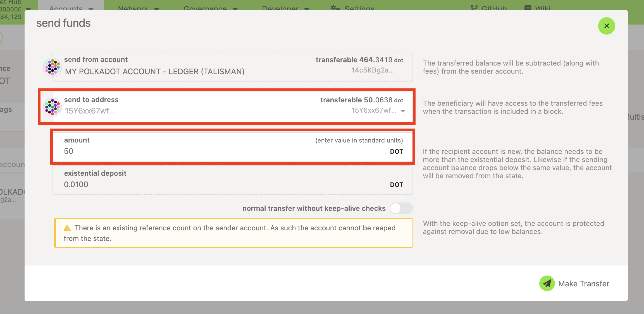
Task: Click the Wiki book icon
Action: pos(528,8)
